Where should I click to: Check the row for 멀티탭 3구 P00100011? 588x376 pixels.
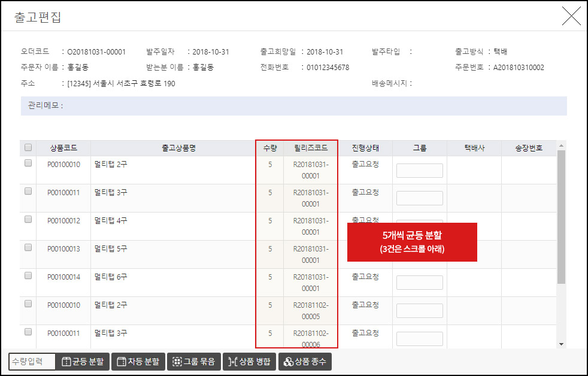pos(28,192)
